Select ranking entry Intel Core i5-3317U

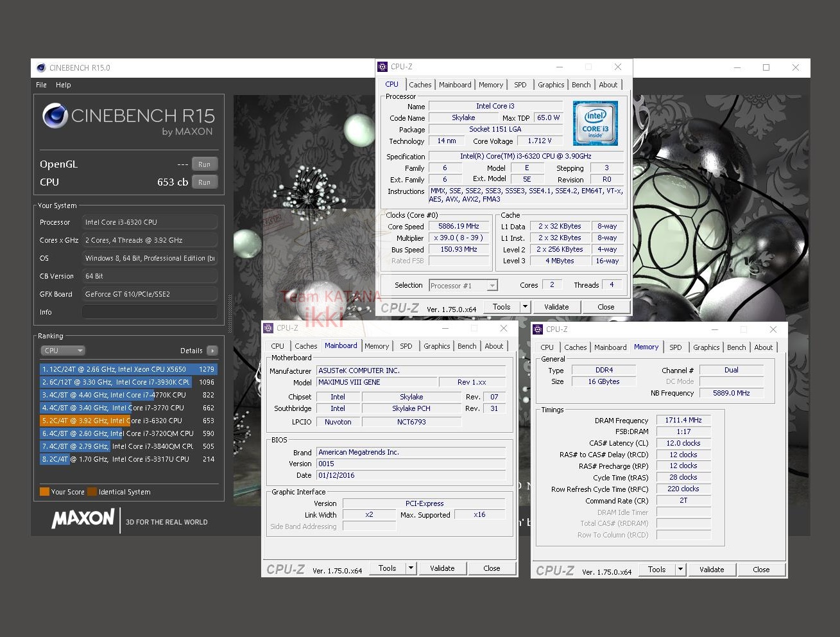(x=128, y=459)
